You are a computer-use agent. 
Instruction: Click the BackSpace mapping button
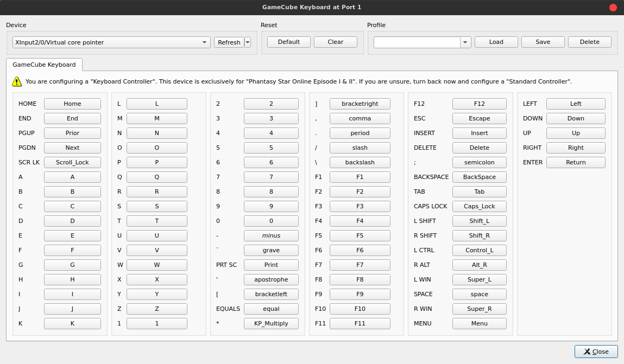click(479, 177)
